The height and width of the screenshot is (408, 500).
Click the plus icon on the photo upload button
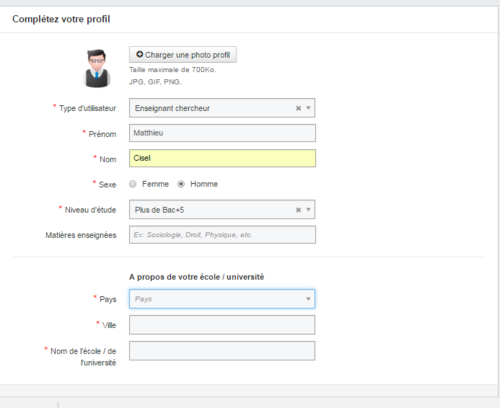pos(140,54)
